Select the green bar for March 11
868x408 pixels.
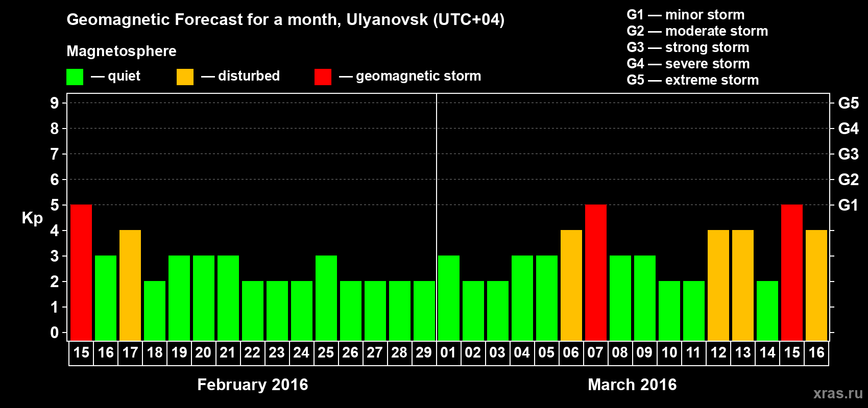pyautogui.click(x=694, y=311)
